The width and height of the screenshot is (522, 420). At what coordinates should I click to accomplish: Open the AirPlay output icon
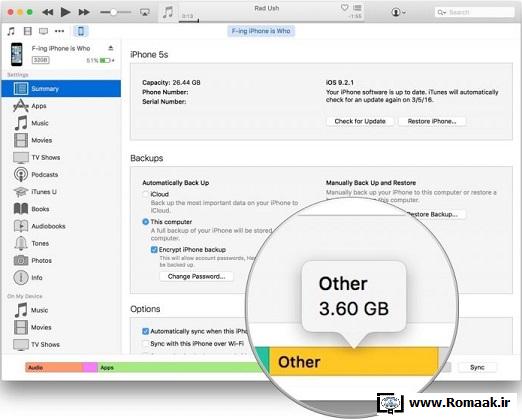tap(145, 12)
